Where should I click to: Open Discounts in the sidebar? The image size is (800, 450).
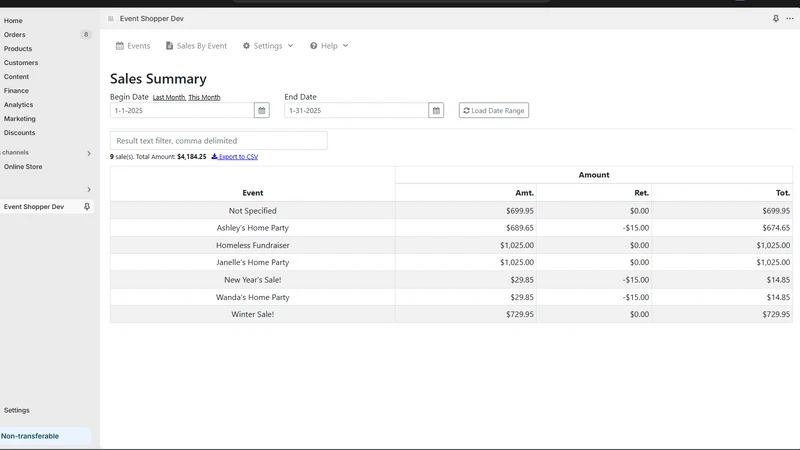click(x=19, y=133)
